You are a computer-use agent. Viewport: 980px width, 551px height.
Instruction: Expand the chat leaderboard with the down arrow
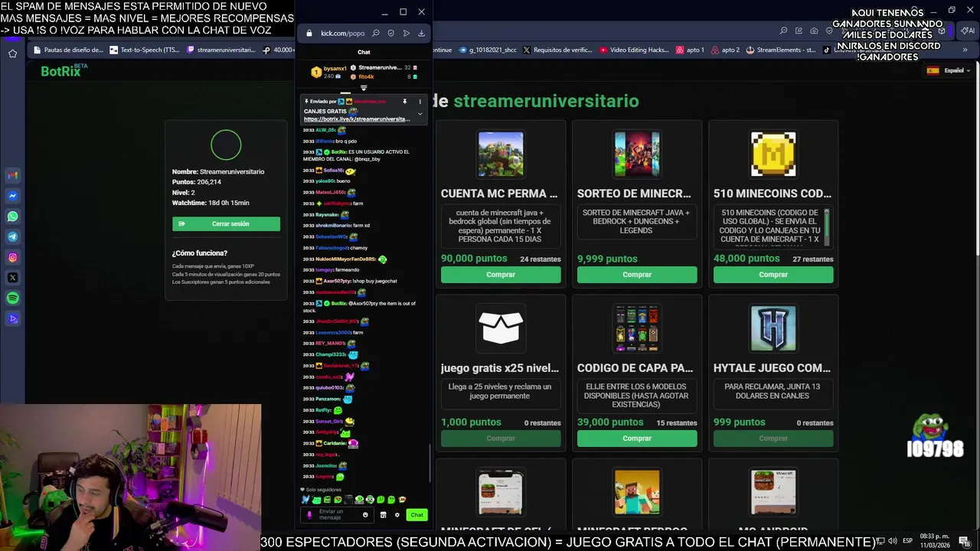click(x=364, y=88)
